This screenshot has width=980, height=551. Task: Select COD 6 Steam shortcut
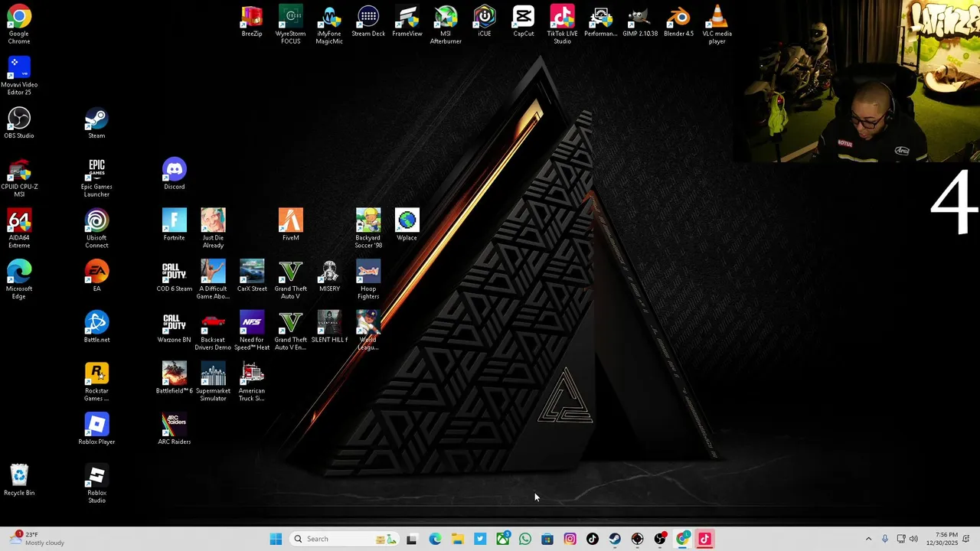point(174,276)
